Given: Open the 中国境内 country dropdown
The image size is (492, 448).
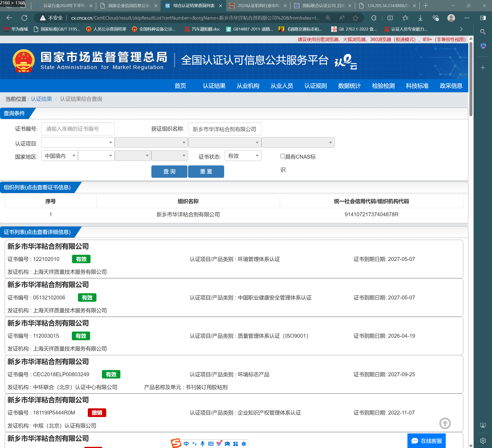Looking at the screenshot, I should [x=60, y=156].
